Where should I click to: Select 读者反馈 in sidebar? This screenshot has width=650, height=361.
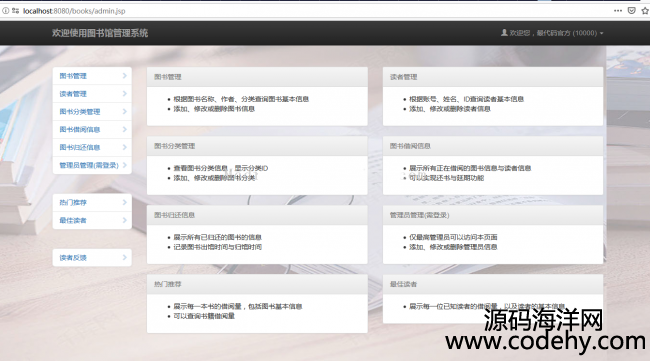(x=92, y=257)
